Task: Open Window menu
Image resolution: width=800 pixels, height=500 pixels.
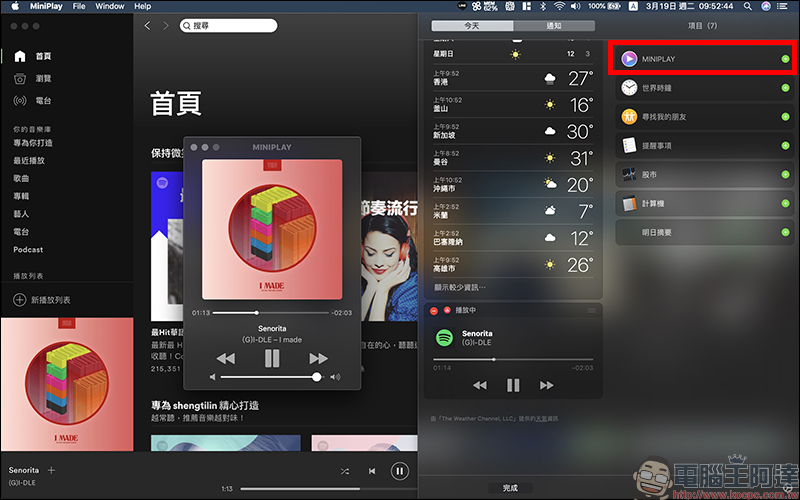Action: (x=110, y=6)
